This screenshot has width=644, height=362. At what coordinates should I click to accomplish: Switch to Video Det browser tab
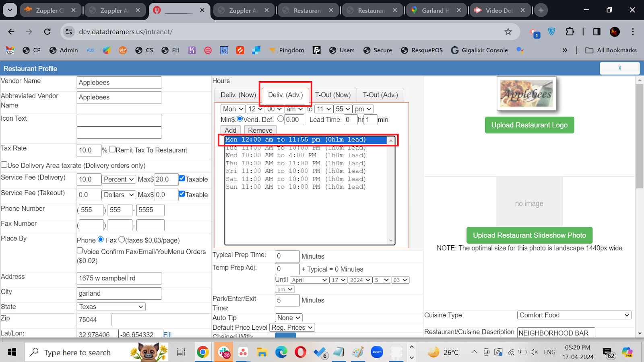pyautogui.click(x=500, y=10)
